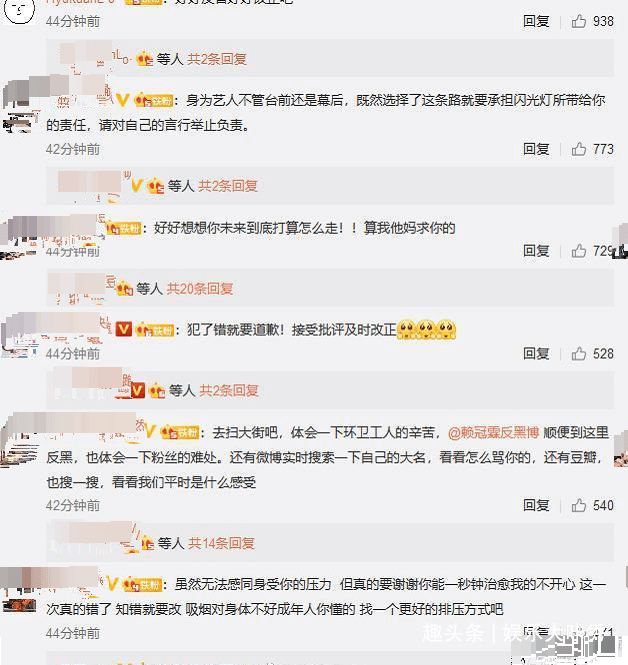This screenshot has width=628, height=665.
Task: Open the @赖冠霖反黑博 mention link
Action: click(493, 433)
